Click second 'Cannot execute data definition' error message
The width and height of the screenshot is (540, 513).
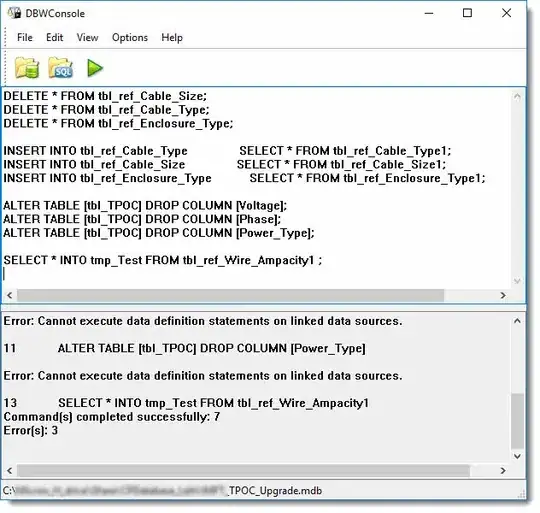tap(203, 376)
